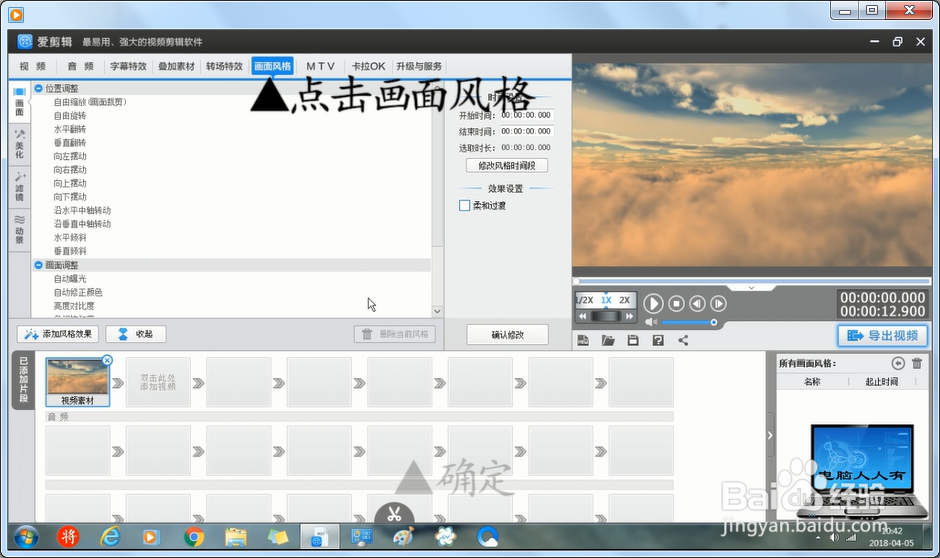Image resolution: width=940 pixels, height=558 pixels.
Task: Set playback speed to 1X
Action: pyautogui.click(x=606, y=300)
